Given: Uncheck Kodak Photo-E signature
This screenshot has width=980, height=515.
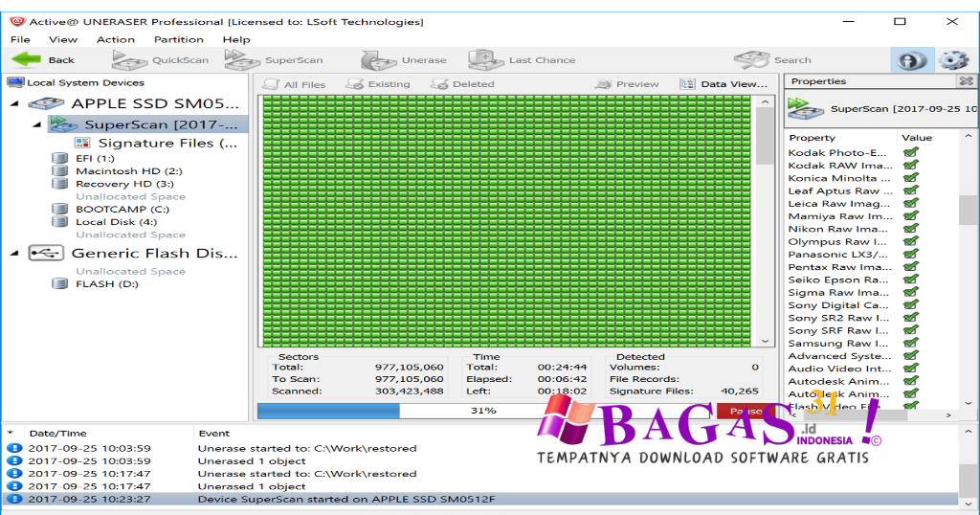Looking at the screenshot, I should coord(911,152).
